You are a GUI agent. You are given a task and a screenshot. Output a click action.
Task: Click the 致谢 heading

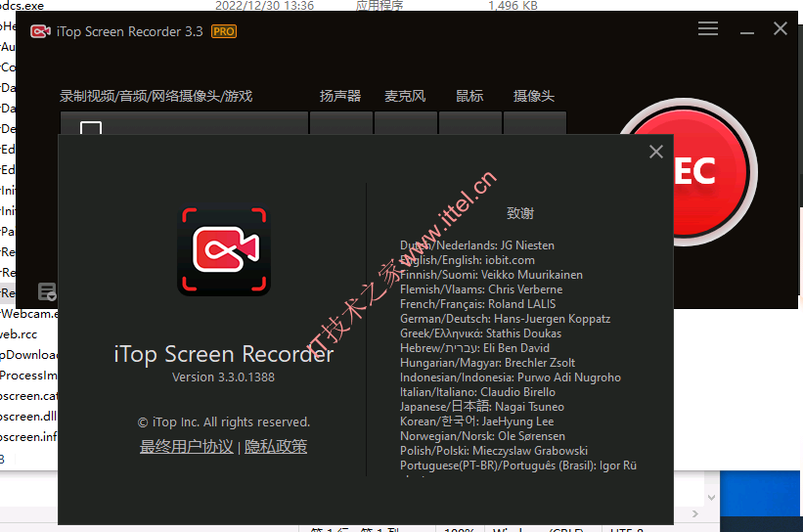(520, 213)
